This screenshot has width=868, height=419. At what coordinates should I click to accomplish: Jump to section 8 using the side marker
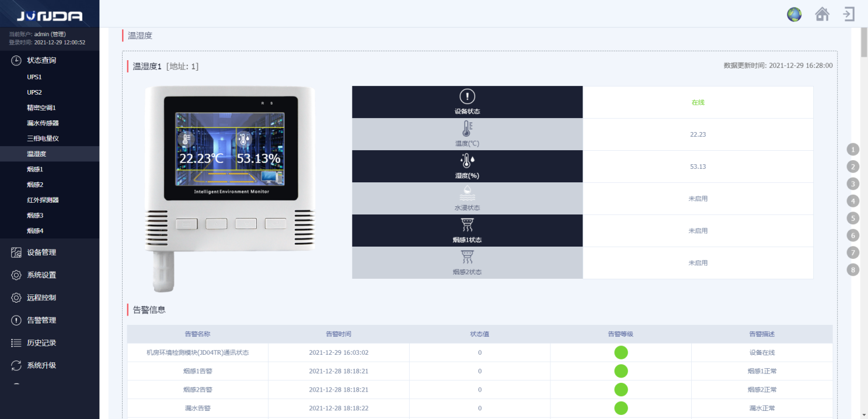coord(853,270)
